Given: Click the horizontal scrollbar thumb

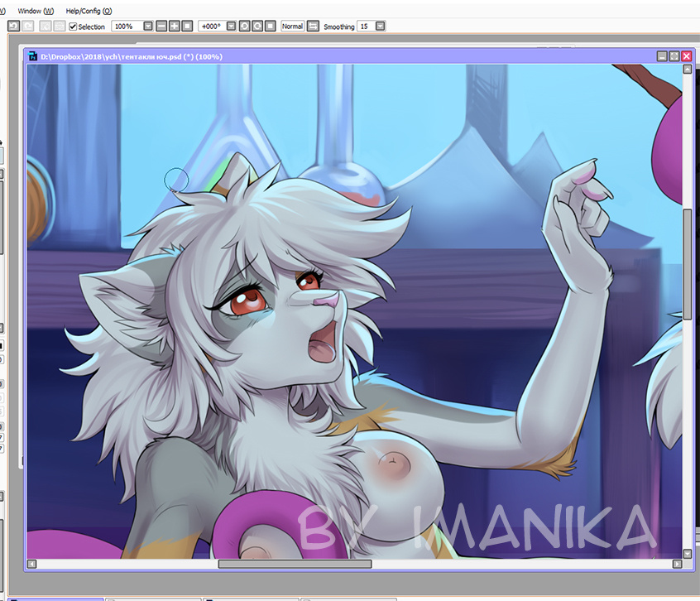Looking at the screenshot, I should tap(295, 564).
